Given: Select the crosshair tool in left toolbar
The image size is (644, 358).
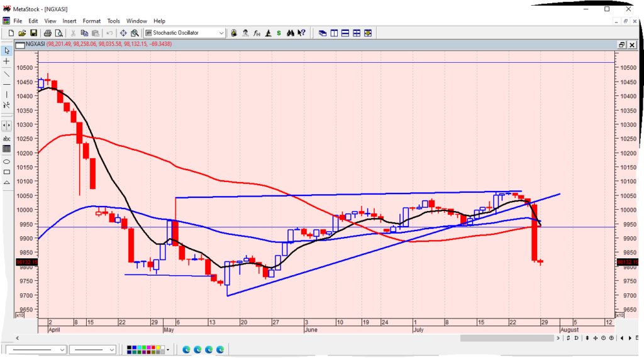Looking at the screenshot, I should (7, 62).
